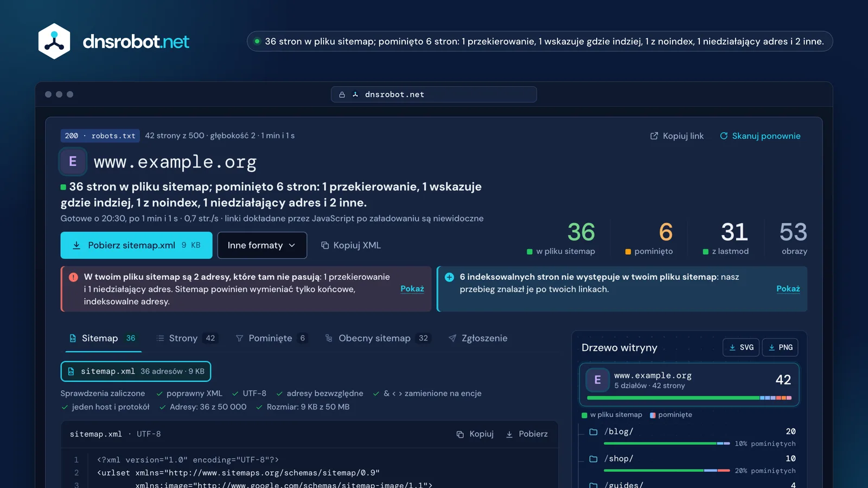Click Pobierz sitemap.xml button

(x=136, y=245)
